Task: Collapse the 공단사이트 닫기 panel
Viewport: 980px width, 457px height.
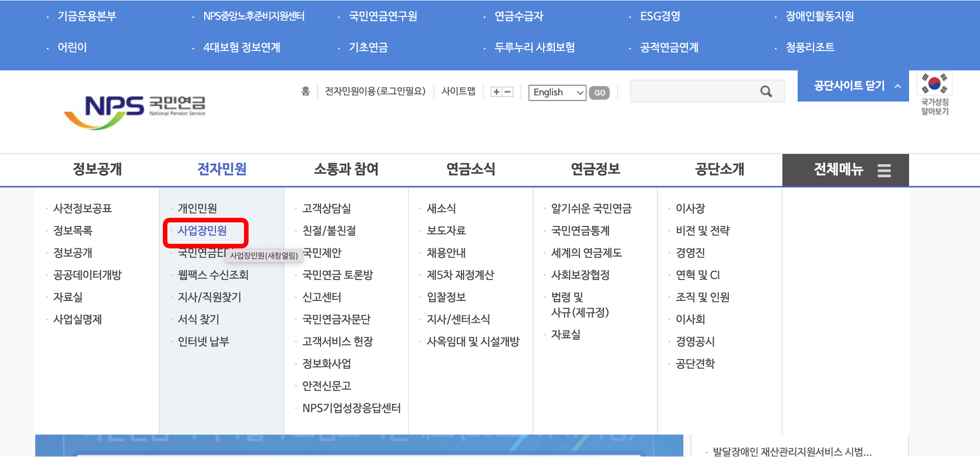Action: coord(853,86)
